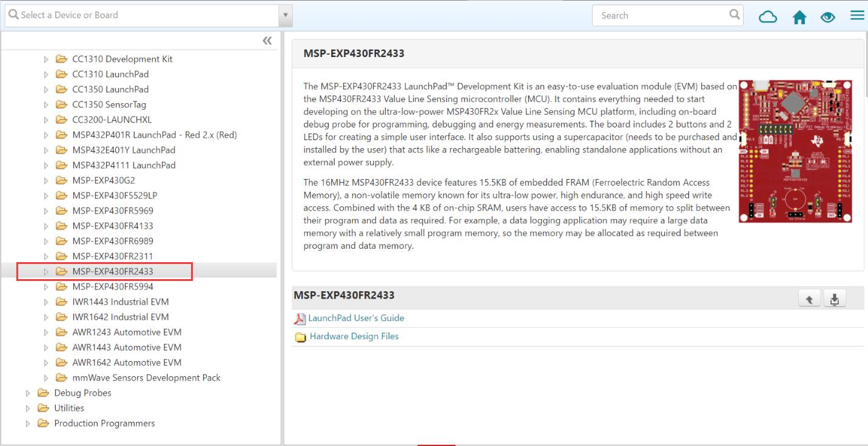Collapse the left tree panel
This screenshot has height=446, width=868.
click(267, 41)
